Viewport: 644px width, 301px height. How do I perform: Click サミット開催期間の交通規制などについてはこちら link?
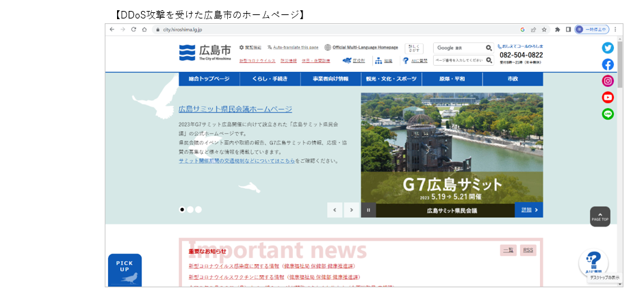tap(237, 161)
